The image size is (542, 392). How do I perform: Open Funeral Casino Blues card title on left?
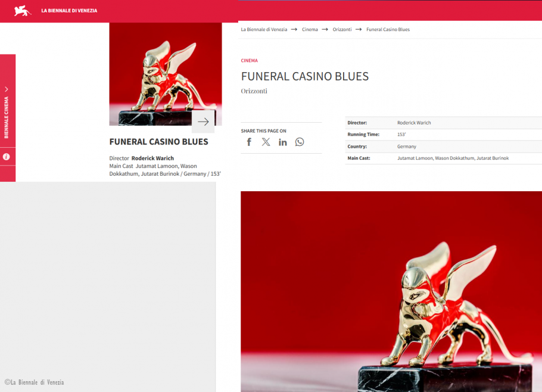point(158,142)
